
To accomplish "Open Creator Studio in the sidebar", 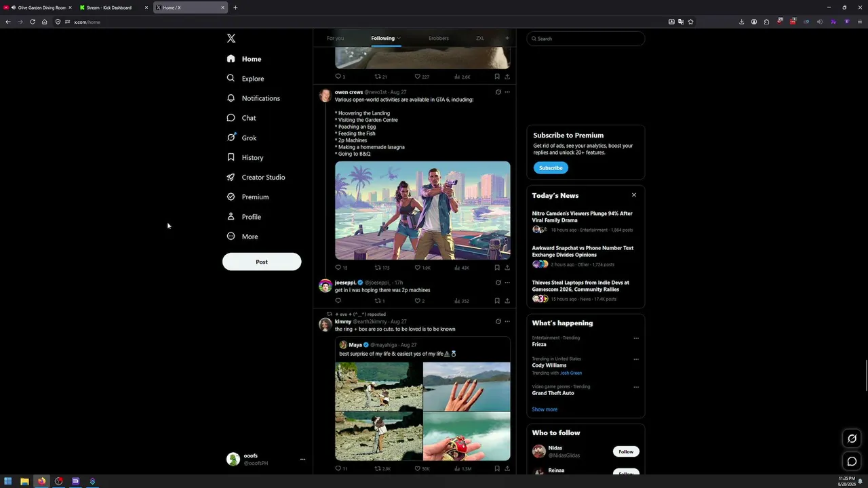I will click(256, 177).
